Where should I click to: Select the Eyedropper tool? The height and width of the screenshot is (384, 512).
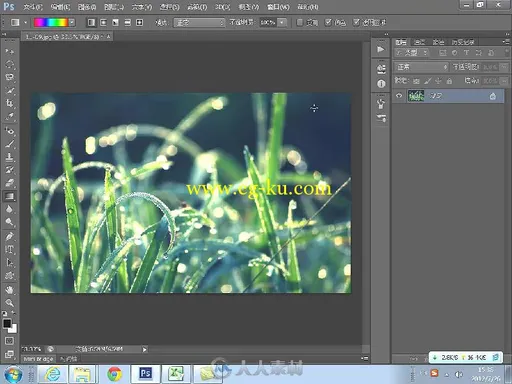click(10, 116)
